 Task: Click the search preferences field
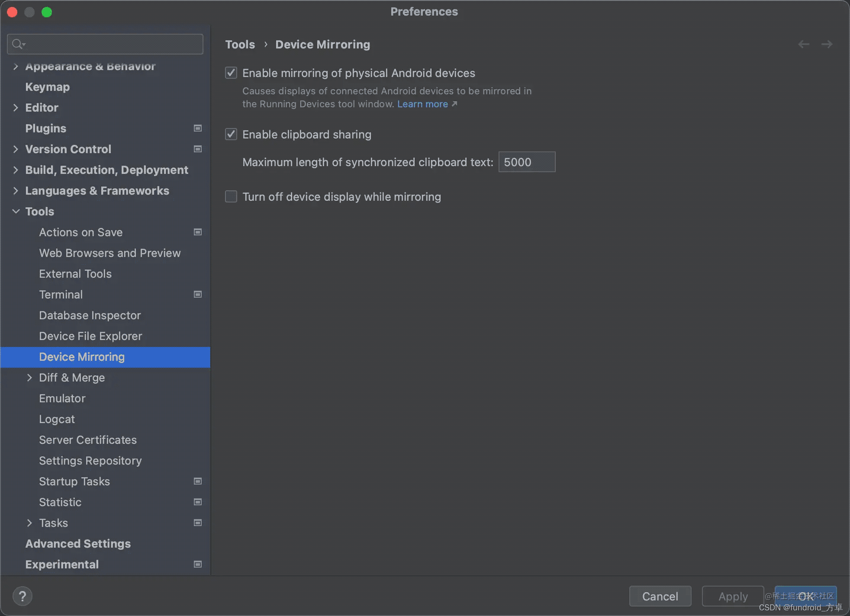pyautogui.click(x=105, y=44)
